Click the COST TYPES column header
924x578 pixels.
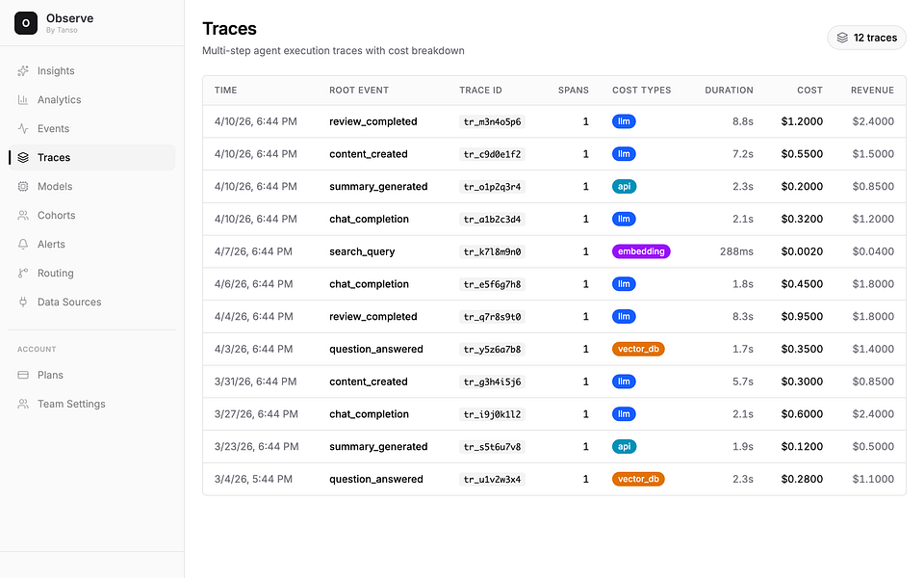pos(642,91)
